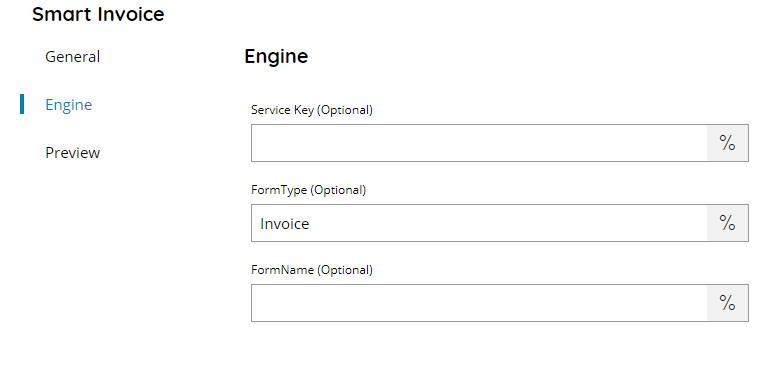Switch to the General section
Image resolution: width=784 pixels, height=375 pixels.
coord(72,56)
